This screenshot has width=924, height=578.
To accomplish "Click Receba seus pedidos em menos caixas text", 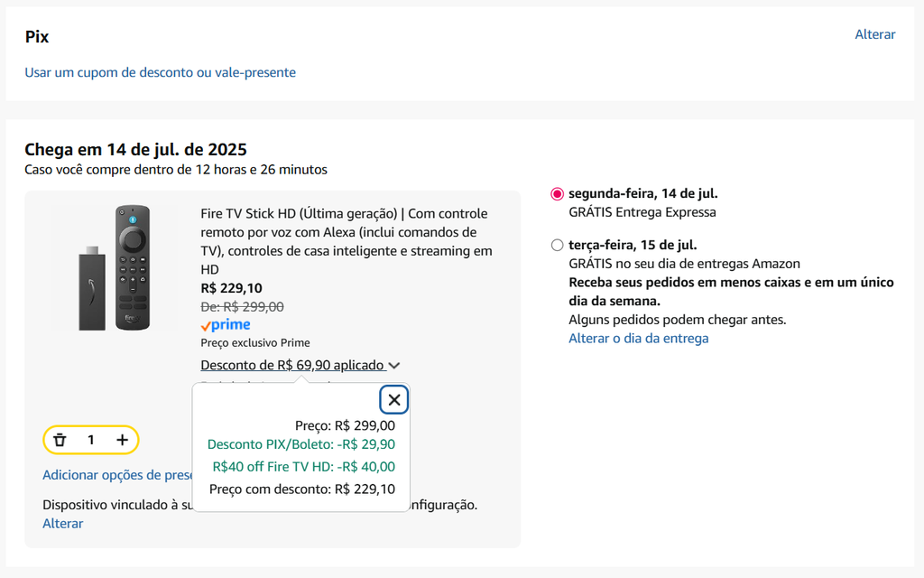I will point(731,292).
